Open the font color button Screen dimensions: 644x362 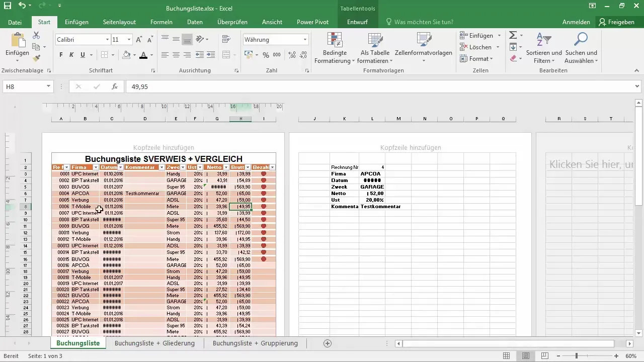point(143,55)
